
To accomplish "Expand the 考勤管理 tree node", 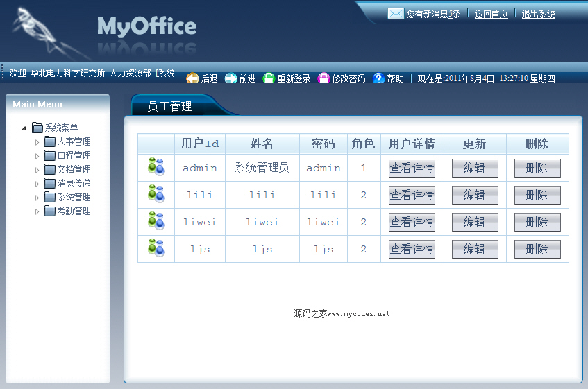I will [x=37, y=211].
